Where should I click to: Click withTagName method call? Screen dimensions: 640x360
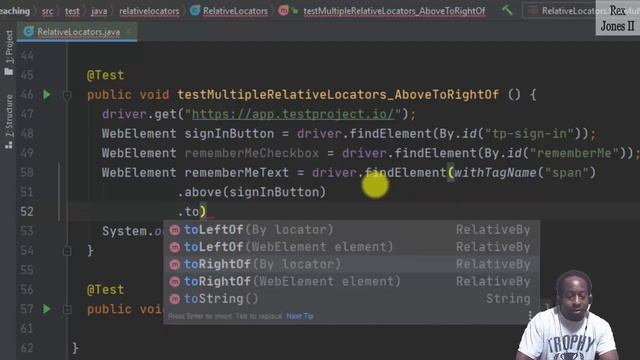495,173
